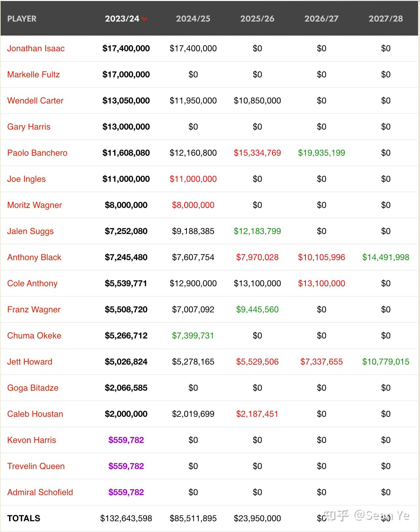The height and width of the screenshot is (532, 420).
Task: Click the red sort arrow beside 2023/24
Action: 144,19
